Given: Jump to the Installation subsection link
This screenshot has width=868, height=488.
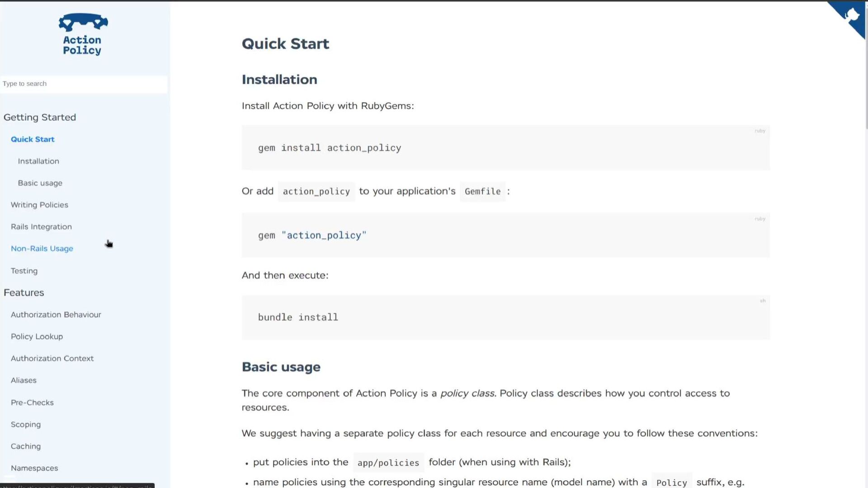Looking at the screenshot, I should click(38, 161).
